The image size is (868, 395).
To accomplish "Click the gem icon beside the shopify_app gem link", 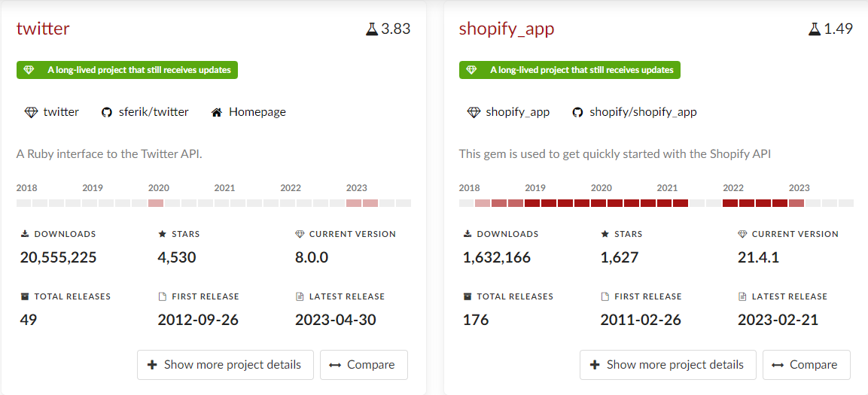I will (x=474, y=113).
